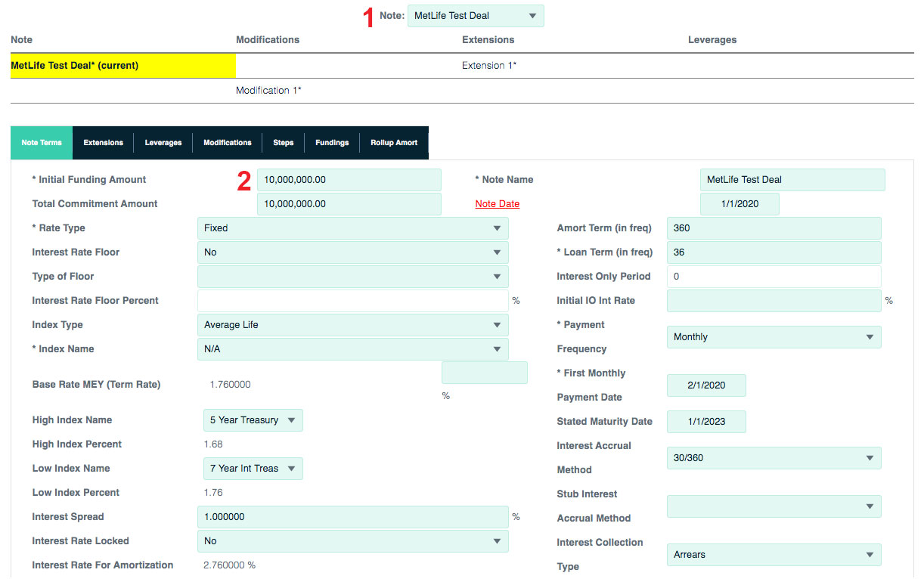Image resolution: width=924 pixels, height=579 pixels.
Task: Focus the Note Name input field
Action: (x=792, y=180)
